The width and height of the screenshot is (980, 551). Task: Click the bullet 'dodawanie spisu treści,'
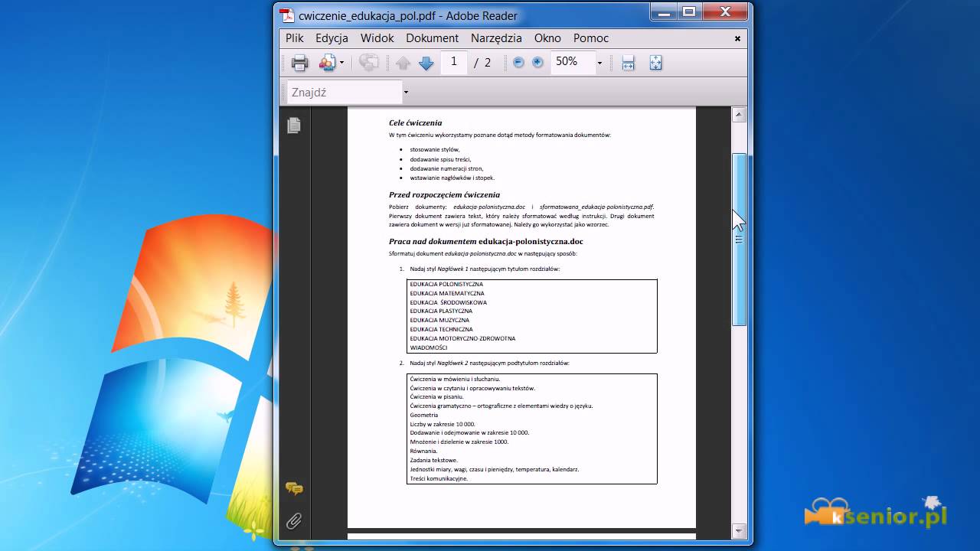[440, 159]
